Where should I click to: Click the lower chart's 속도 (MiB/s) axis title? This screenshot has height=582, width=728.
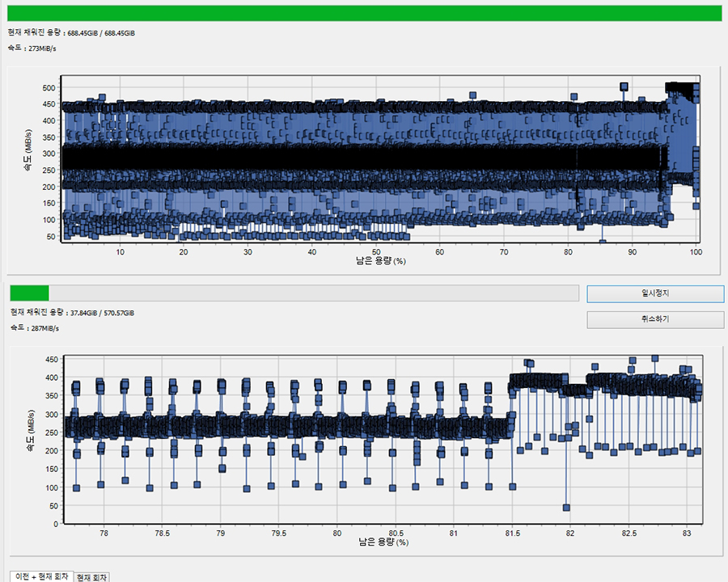[x=29, y=437]
